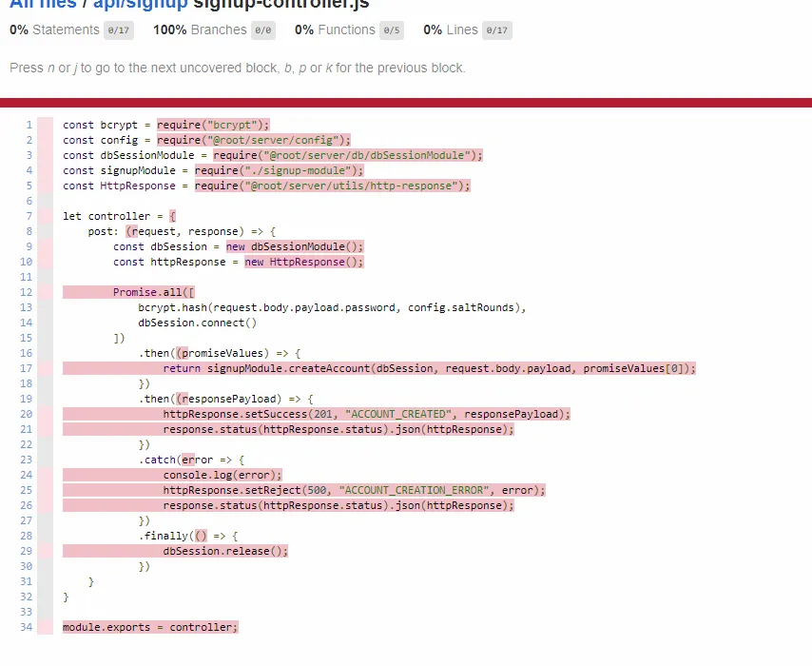Jump to line number 25 anchor
Screen dimensions: 812x666
coord(27,490)
